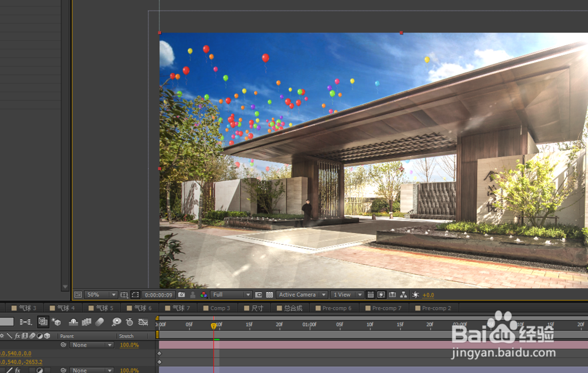Enable frame blending for all layers

click(86, 322)
